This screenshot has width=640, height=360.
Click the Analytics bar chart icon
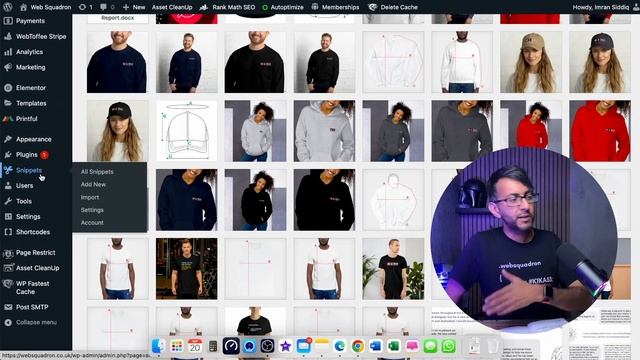(x=8, y=52)
